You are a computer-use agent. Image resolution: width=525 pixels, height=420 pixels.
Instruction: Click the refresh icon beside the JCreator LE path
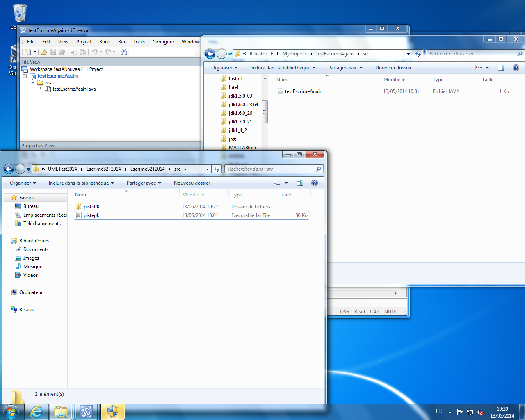pos(418,54)
